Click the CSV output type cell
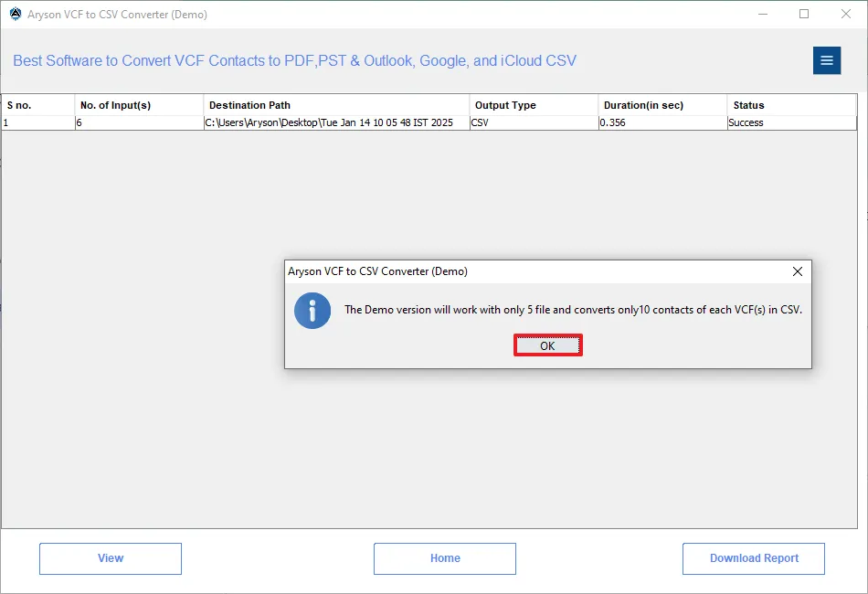The image size is (868, 594). click(x=535, y=122)
